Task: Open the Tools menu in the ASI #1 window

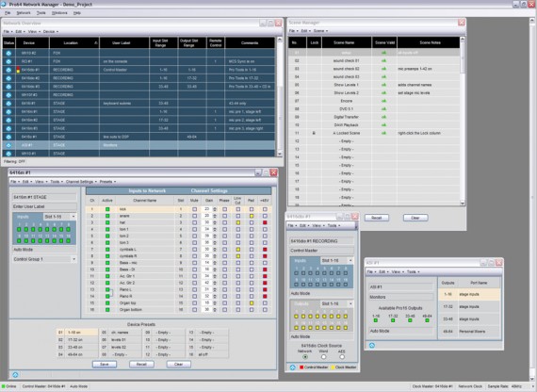Action: [413, 272]
